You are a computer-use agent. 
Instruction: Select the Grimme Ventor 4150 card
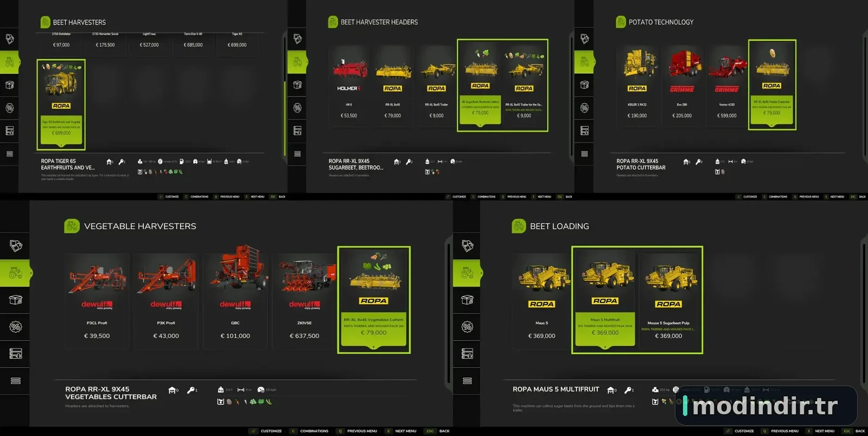[x=727, y=87]
